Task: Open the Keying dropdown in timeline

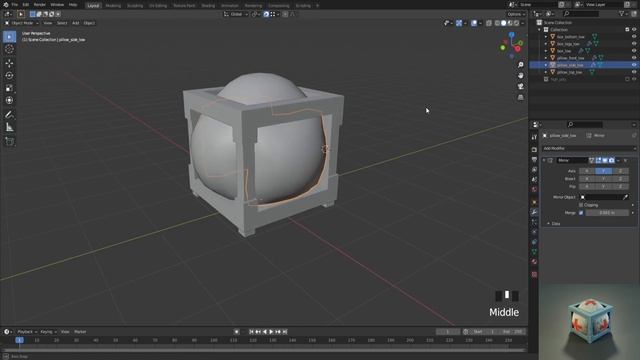Action: pyautogui.click(x=48, y=332)
